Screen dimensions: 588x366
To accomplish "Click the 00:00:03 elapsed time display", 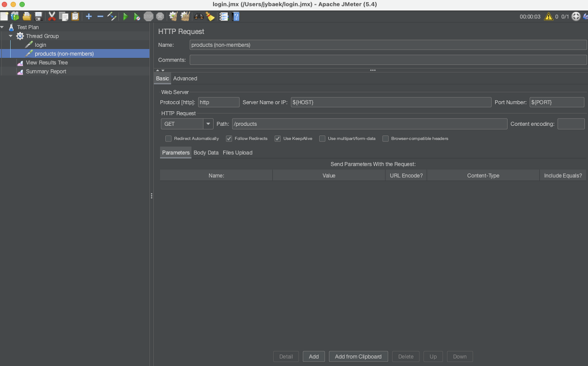I will coord(530,17).
